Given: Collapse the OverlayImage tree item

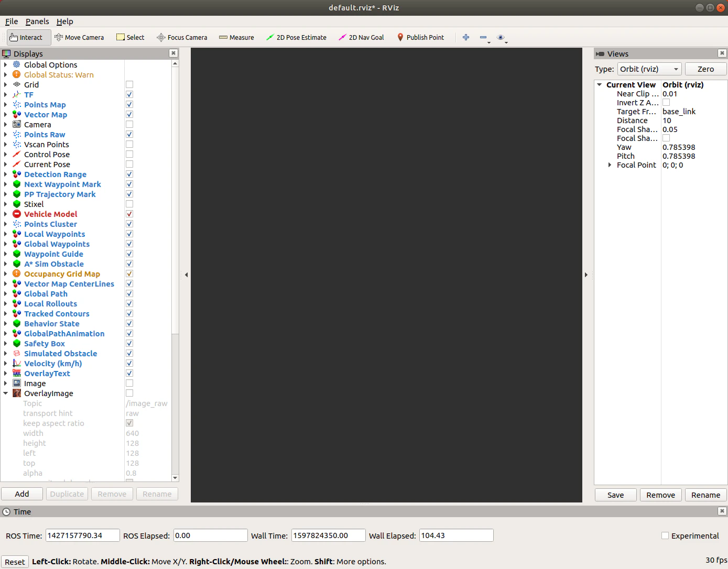Looking at the screenshot, I should click(5, 393).
